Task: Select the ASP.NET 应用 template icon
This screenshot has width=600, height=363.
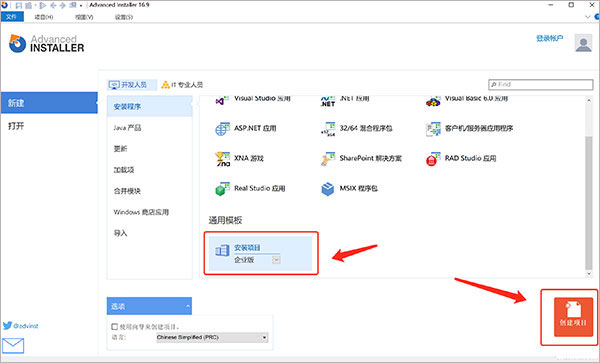Action: coord(222,129)
